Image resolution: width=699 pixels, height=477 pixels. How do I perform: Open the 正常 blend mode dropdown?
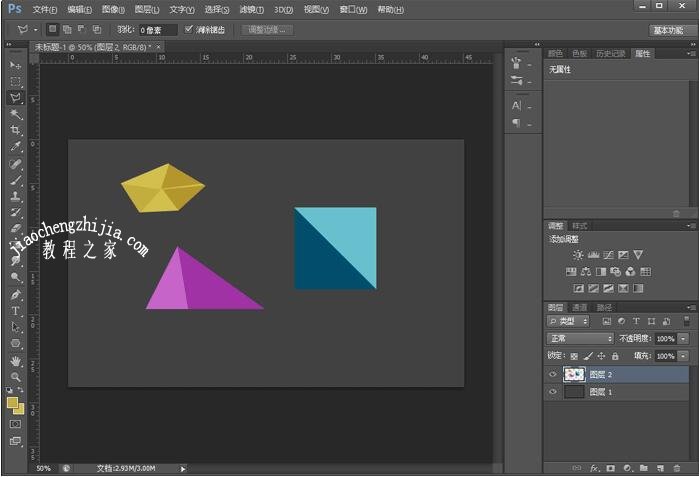tap(580, 339)
